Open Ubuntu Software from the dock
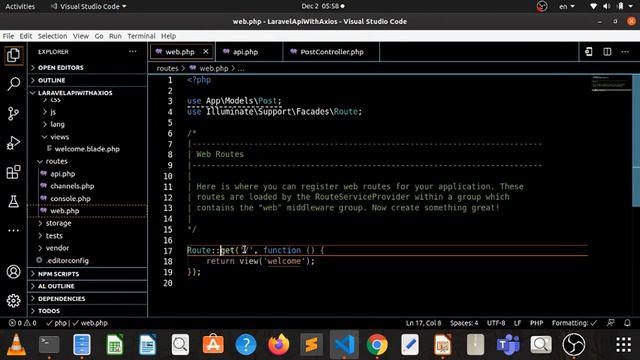The image size is (640, 360). click(x=213, y=344)
